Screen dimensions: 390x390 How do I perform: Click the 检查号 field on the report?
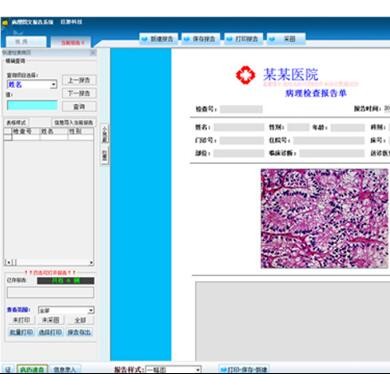tap(241, 109)
